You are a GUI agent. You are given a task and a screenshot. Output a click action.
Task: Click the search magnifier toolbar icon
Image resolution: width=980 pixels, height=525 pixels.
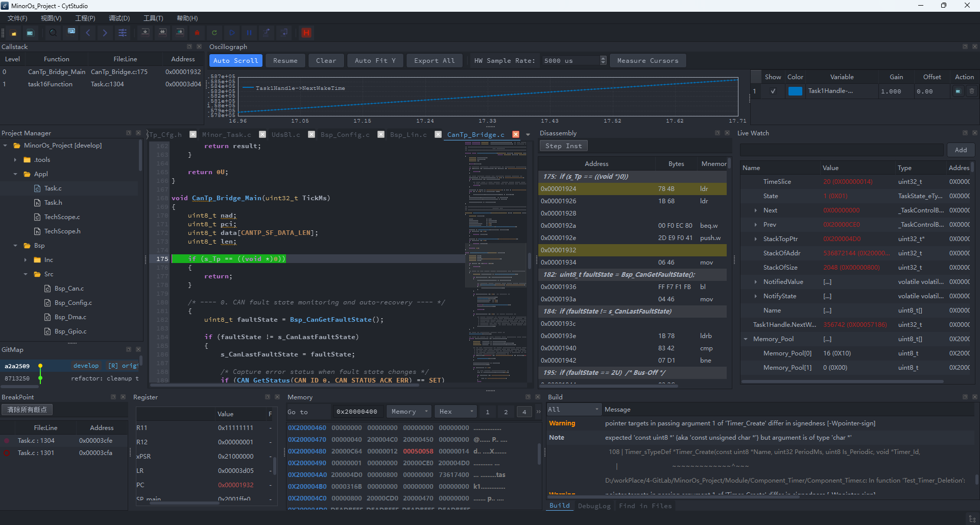coord(53,33)
